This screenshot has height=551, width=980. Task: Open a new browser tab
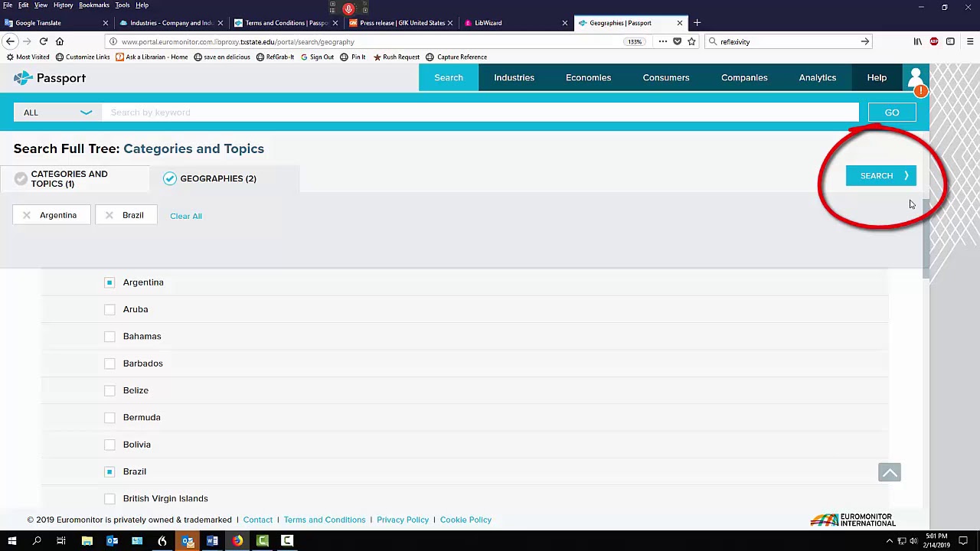pyautogui.click(x=697, y=23)
